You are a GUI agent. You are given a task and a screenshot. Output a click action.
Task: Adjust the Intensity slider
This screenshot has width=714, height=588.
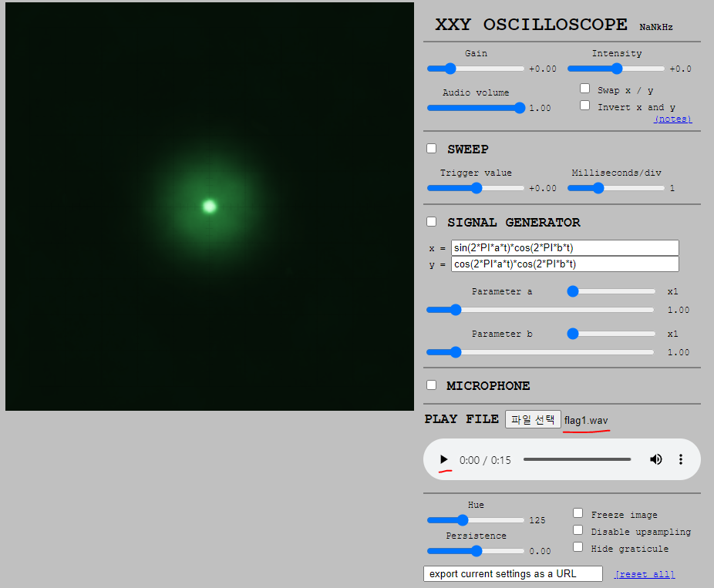pyautogui.click(x=616, y=69)
